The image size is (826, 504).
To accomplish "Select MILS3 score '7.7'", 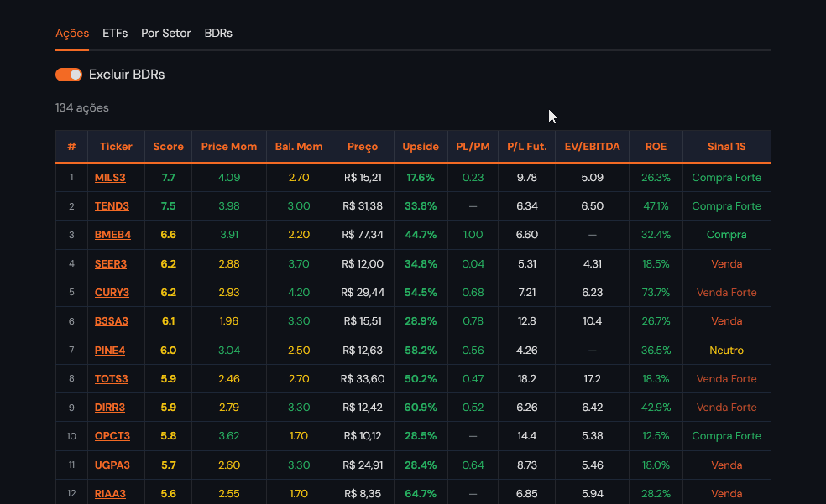I will pyautogui.click(x=168, y=178).
